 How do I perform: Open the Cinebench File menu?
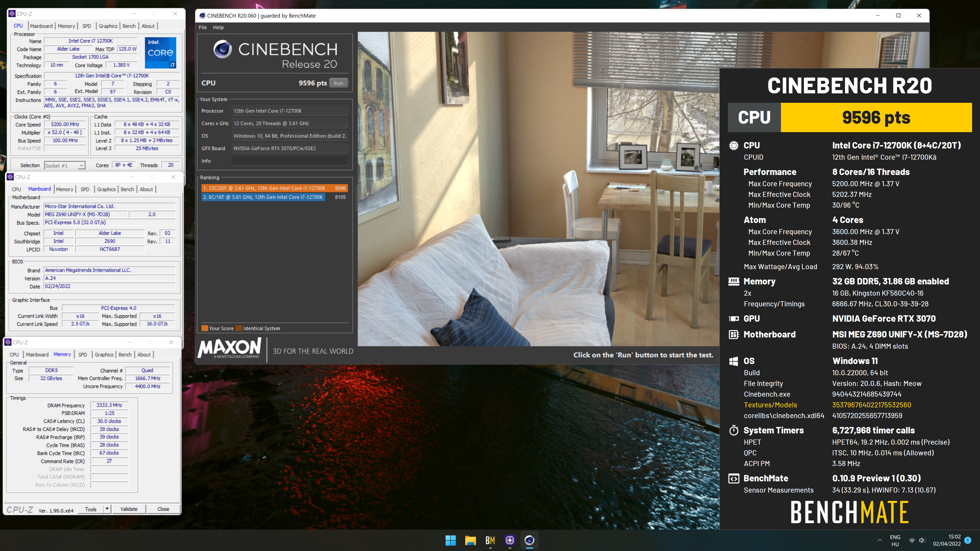(203, 27)
